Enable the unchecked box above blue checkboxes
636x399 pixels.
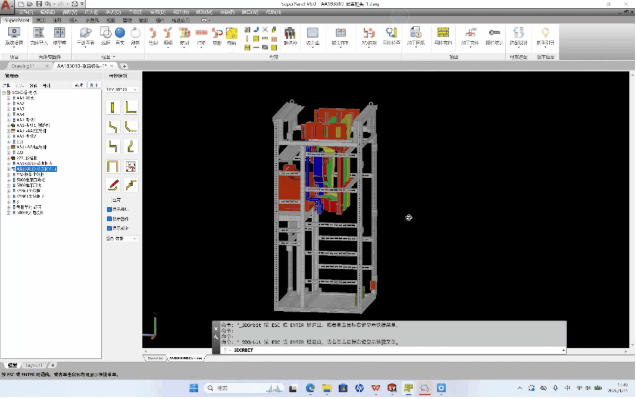[x=109, y=200]
